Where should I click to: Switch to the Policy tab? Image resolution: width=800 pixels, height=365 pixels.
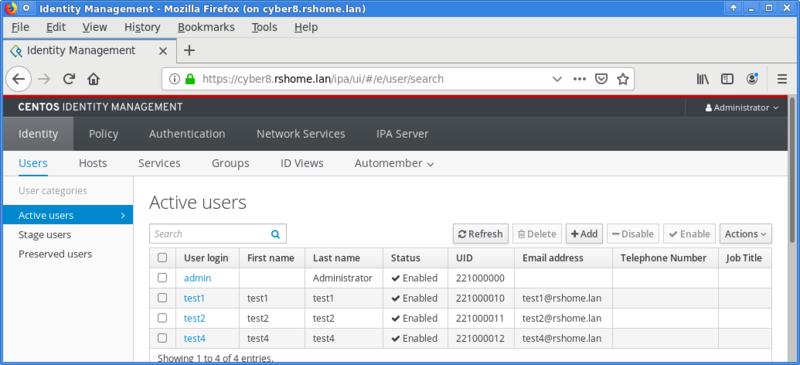pyautogui.click(x=104, y=134)
